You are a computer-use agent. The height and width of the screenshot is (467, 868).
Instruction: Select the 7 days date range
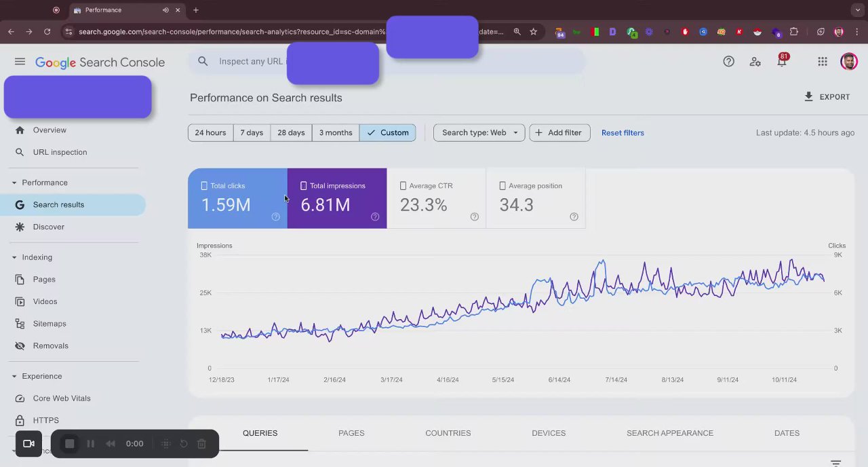coord(252,133)
